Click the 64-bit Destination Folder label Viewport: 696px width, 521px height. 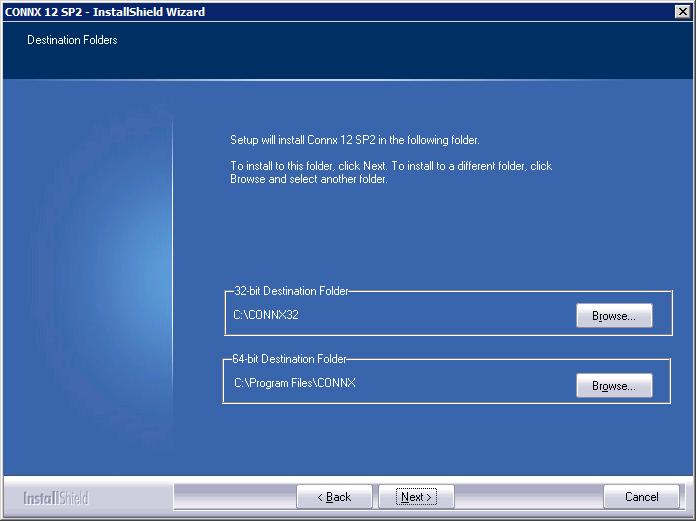pos(289,359)
